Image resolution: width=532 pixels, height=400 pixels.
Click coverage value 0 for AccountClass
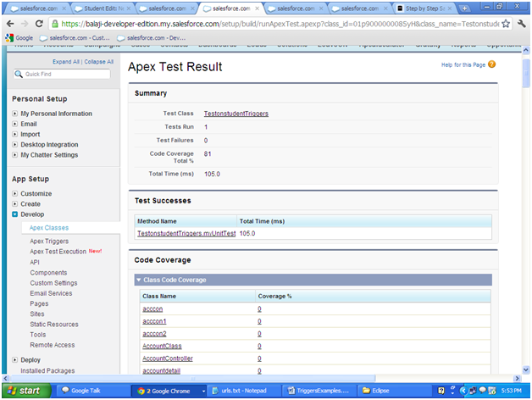click(x=259, y=346)
